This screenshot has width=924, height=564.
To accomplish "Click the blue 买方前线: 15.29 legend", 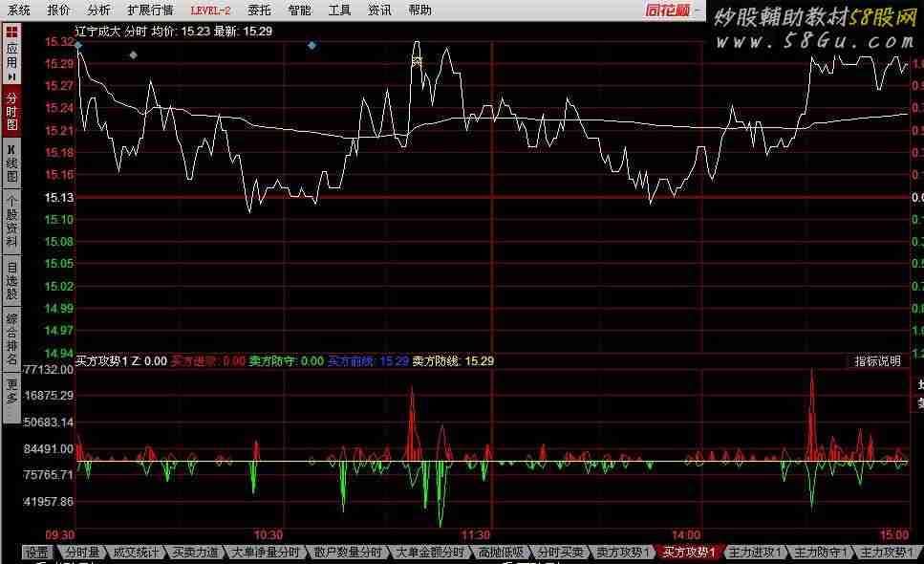I will (x=368, y=360).
